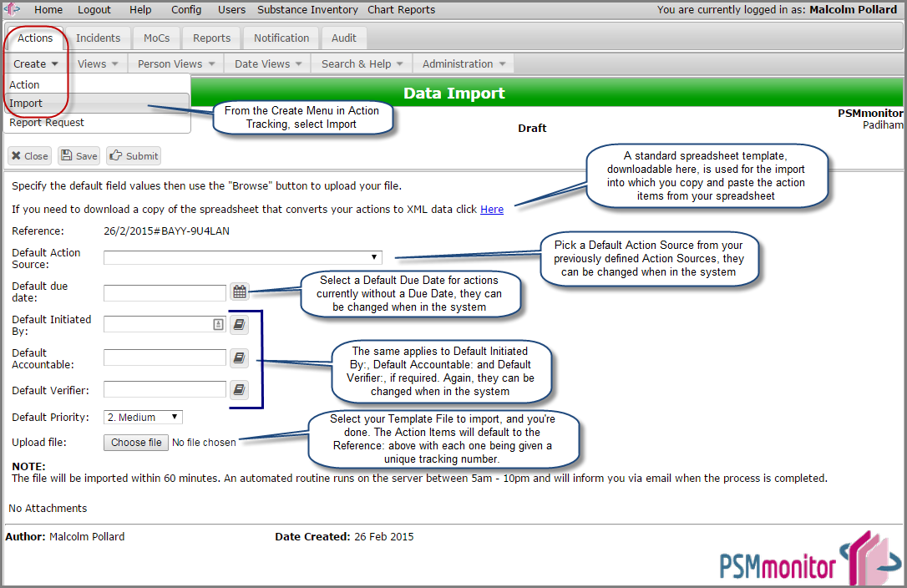The width and height of the screenshot is (907, 588).
Task: Select Import from the Create menu
Action: 26,104
